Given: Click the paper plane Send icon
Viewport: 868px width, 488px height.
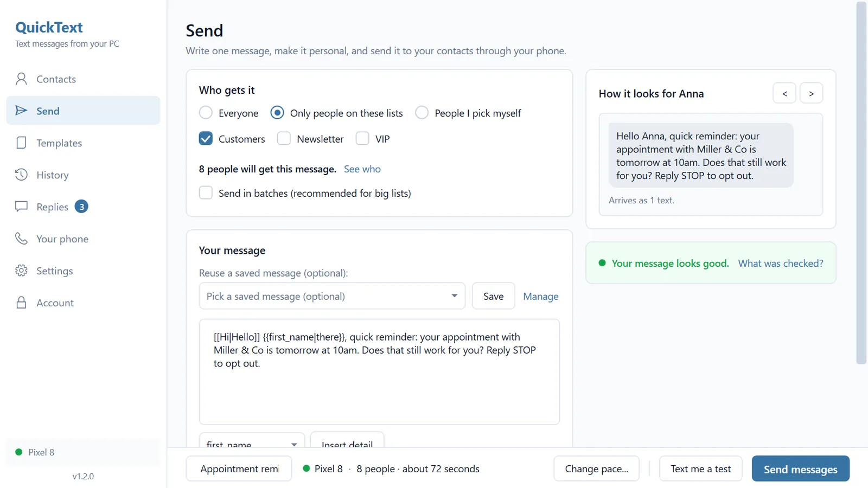Looking at the screenshot, I should coord(21,111).
